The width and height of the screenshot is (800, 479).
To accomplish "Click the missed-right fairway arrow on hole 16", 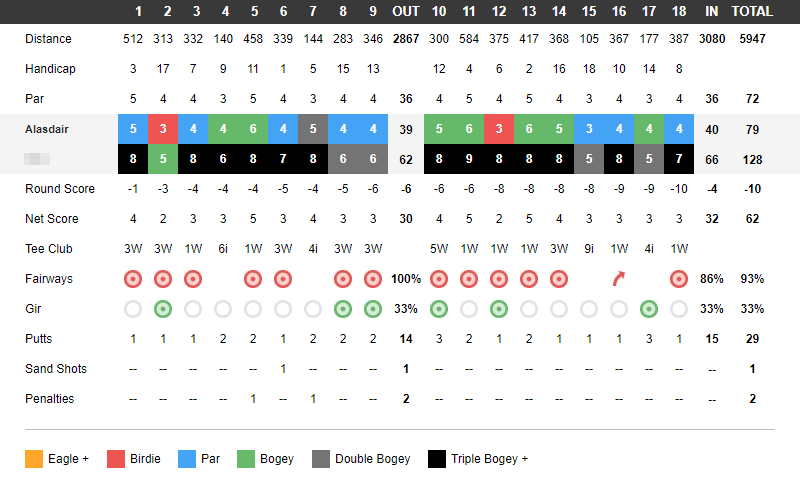I will (618, 279).
